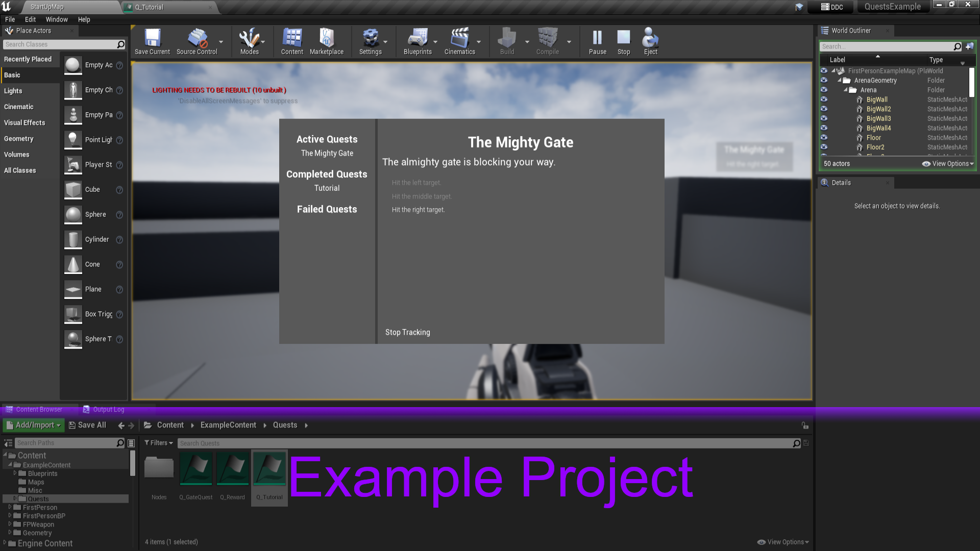Eject from the play session
Screen dimensions: 980x551
650,41
